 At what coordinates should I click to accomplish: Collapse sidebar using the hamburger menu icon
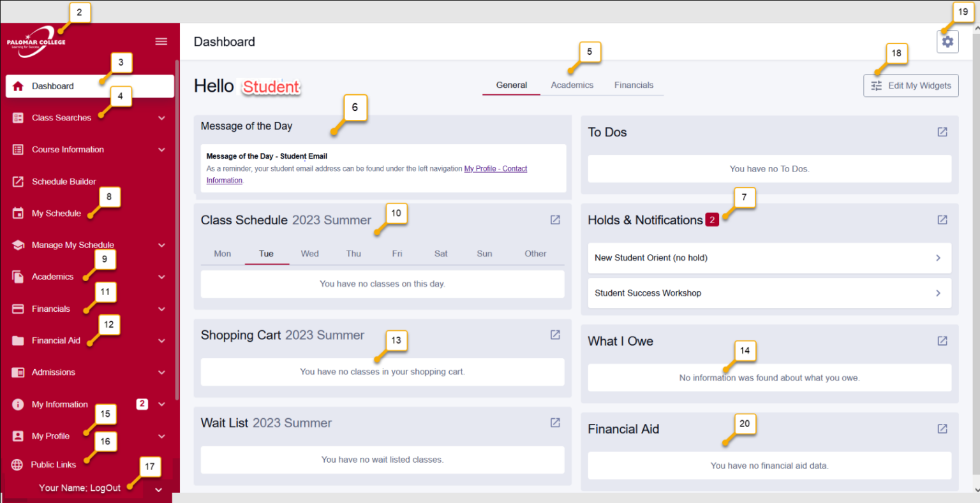click(161, 41)
